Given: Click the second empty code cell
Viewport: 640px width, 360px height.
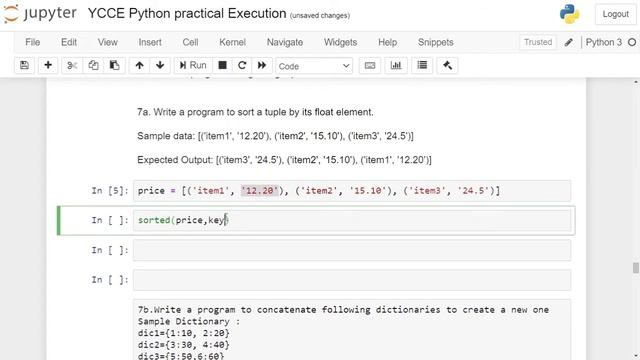Looking at the screenshot, I should coord(352,280).
